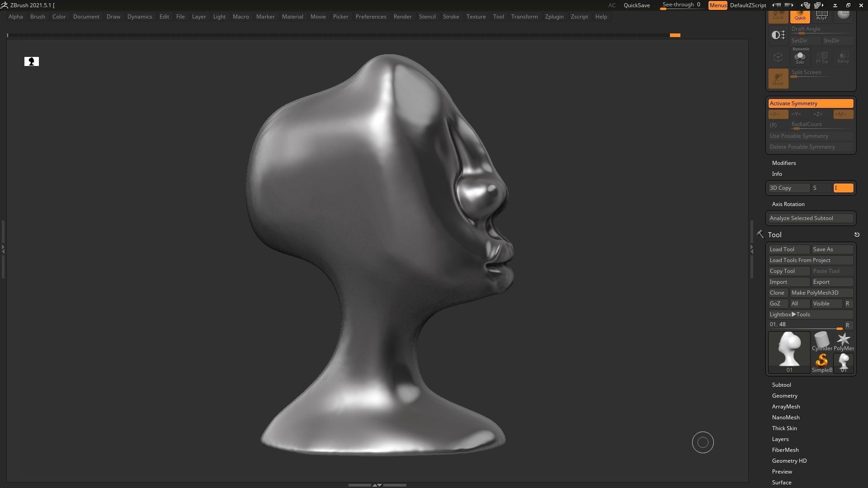The height and width of the screenshot is (488, 868).
Task: Toggle the Local transformations button
Action: click(778, 16)
